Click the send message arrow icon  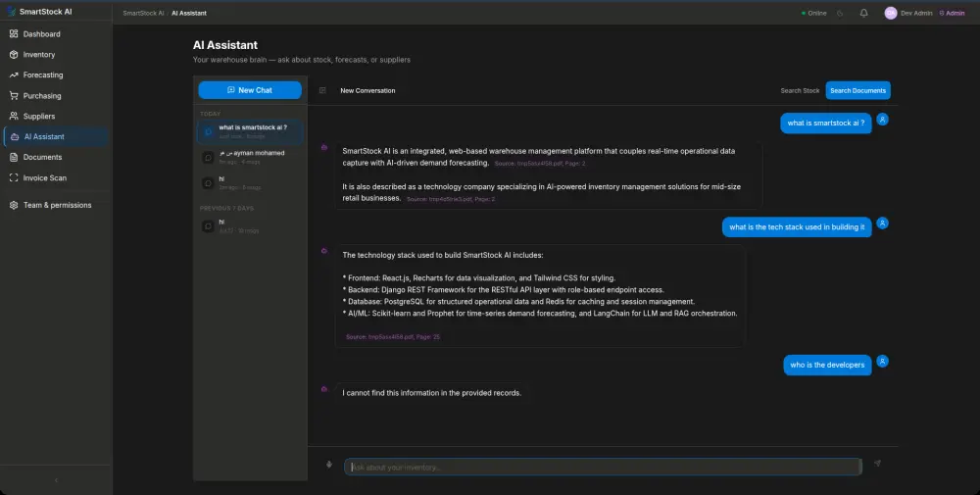(877, 464)
